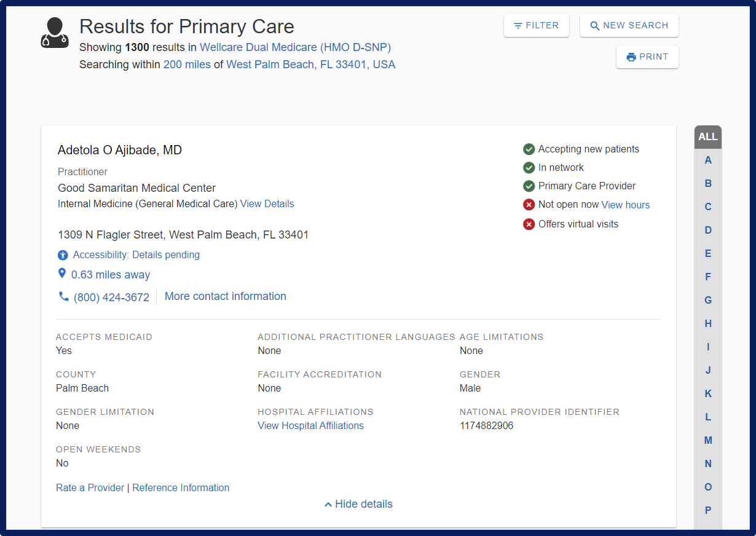This screenshot has height=536, width=756.
Task: Jump to letter H providers
Action: 708,324
